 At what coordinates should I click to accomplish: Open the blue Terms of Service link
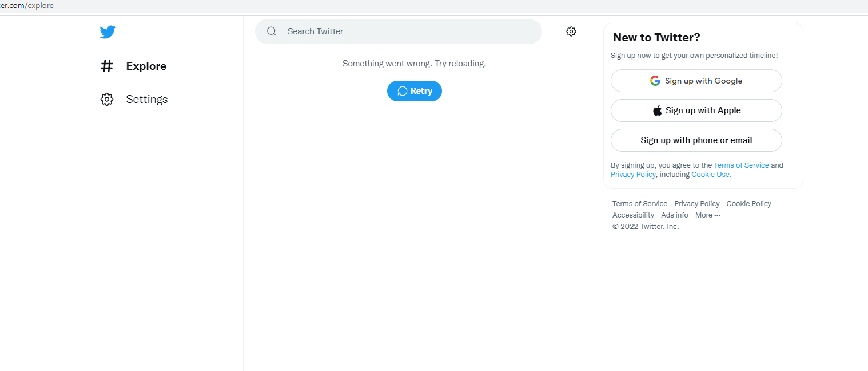(x=741, y=165)
